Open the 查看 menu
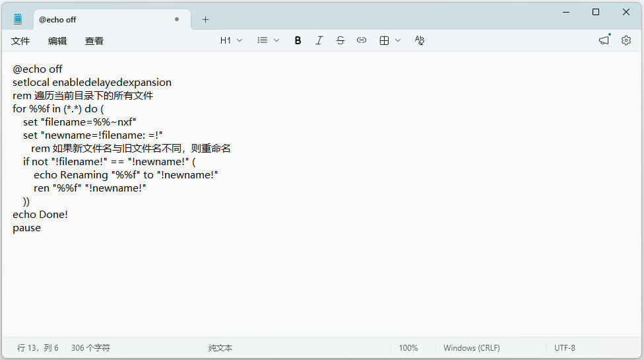 [x=94, y=41]
